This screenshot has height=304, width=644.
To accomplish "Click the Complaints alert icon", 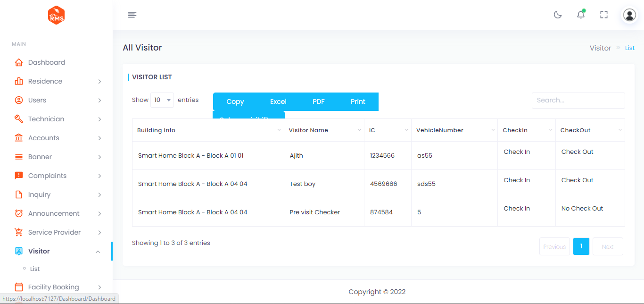I will (19, 176).
